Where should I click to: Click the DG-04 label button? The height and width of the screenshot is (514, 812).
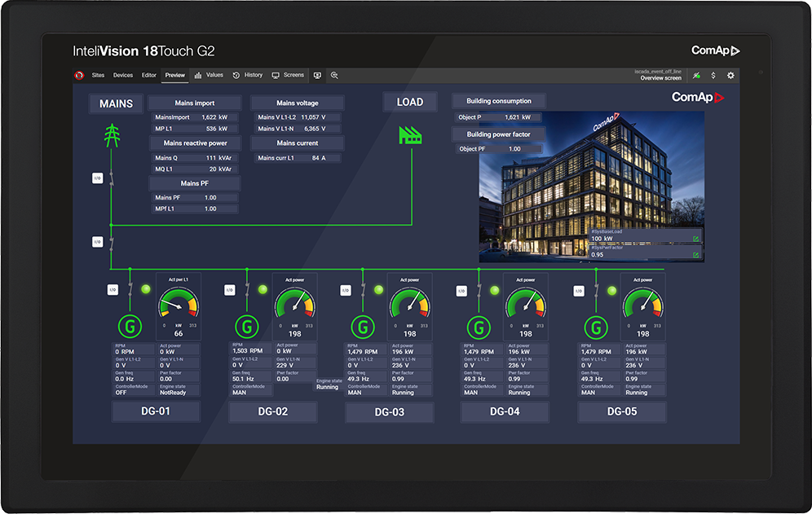pos(505,411)
